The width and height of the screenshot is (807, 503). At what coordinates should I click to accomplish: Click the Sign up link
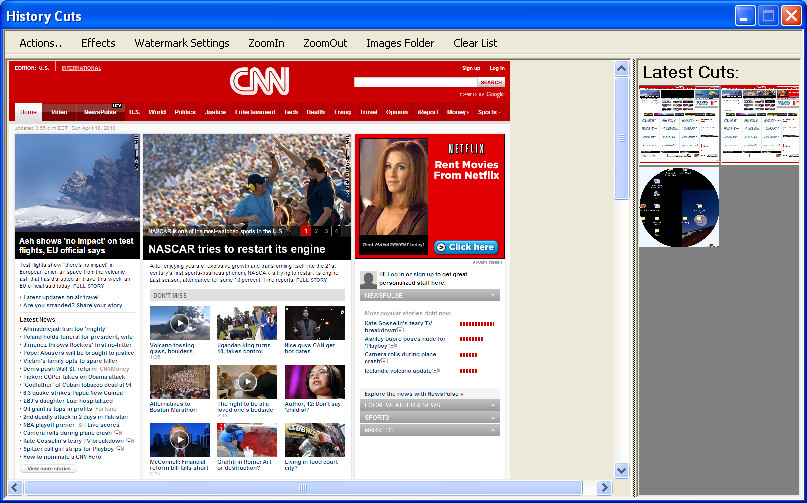[471, 68]
